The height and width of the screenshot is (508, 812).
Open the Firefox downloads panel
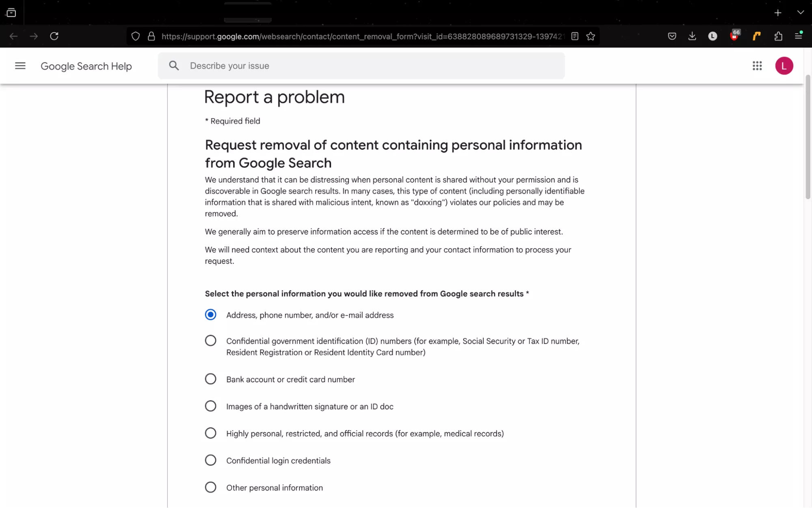[x=692, y=37]
